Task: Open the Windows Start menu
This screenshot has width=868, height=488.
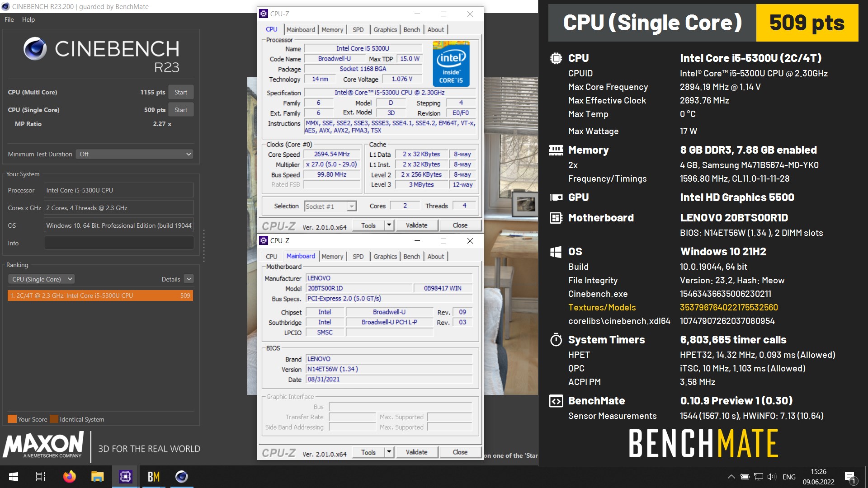Action: [14, 477]
